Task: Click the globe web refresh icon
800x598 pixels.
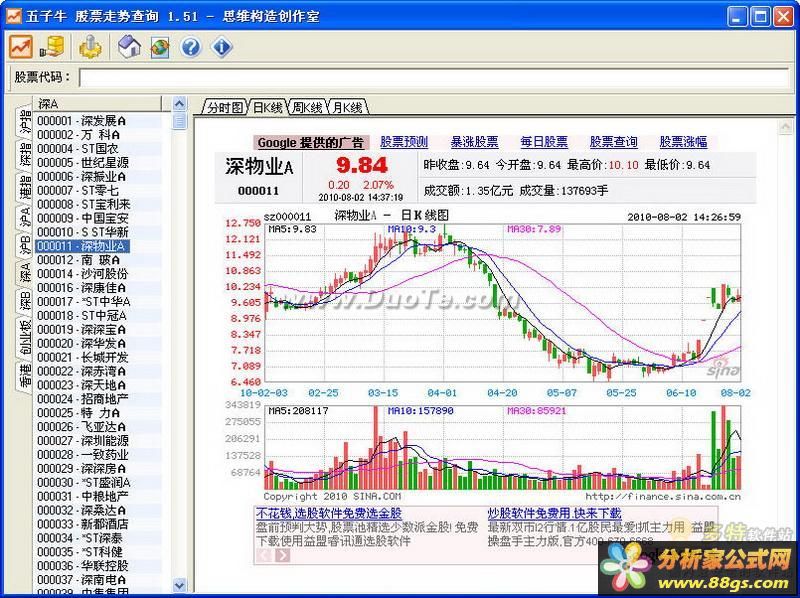Action: (160, 47)
